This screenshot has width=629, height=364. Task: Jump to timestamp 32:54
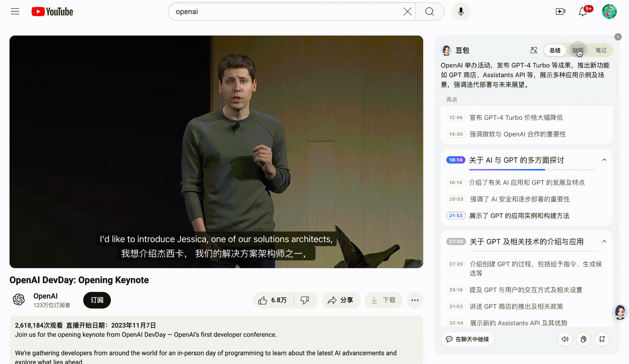coord(456,323)
